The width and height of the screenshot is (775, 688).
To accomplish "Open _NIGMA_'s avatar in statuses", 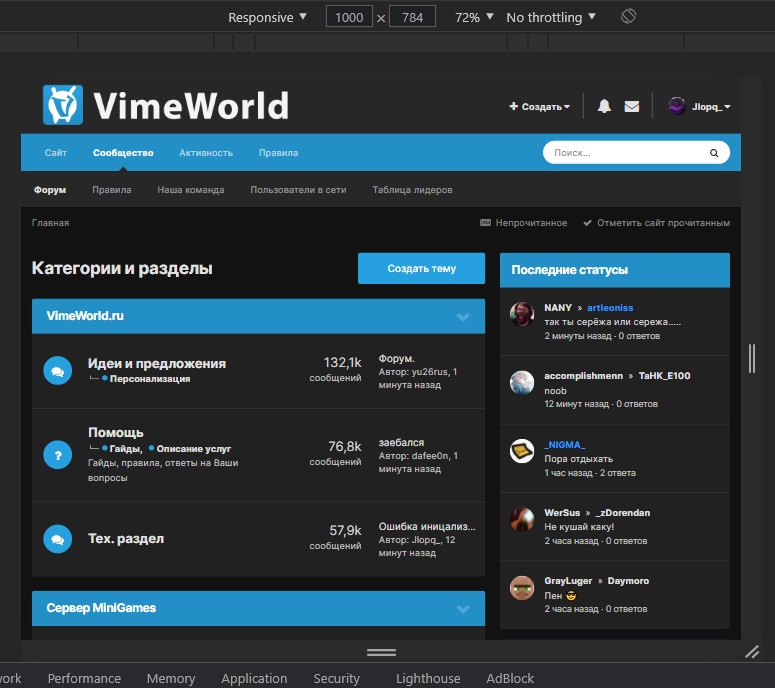I will coord(522,451).
